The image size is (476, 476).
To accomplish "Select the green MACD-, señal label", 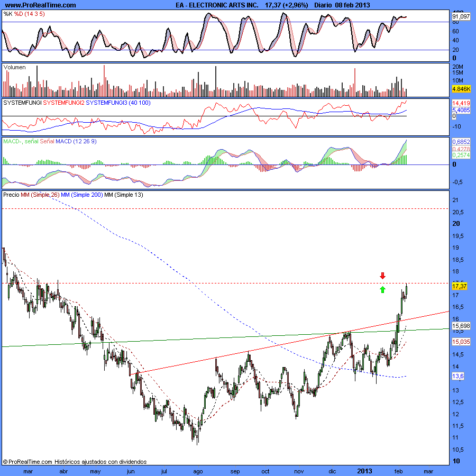I will (21, 141).
